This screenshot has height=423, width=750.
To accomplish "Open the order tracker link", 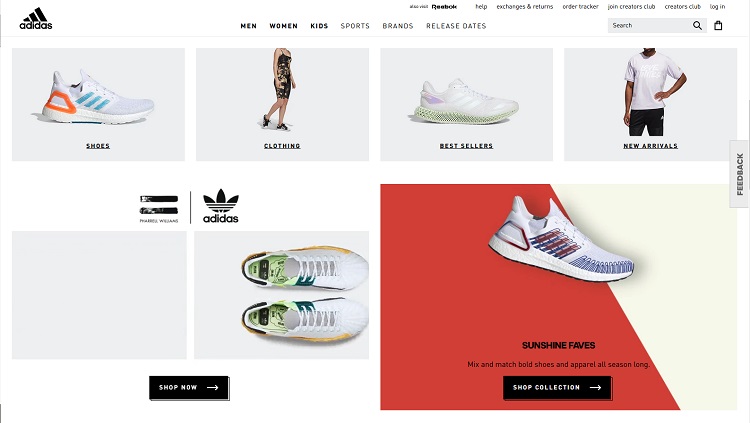I will (580, 7).
